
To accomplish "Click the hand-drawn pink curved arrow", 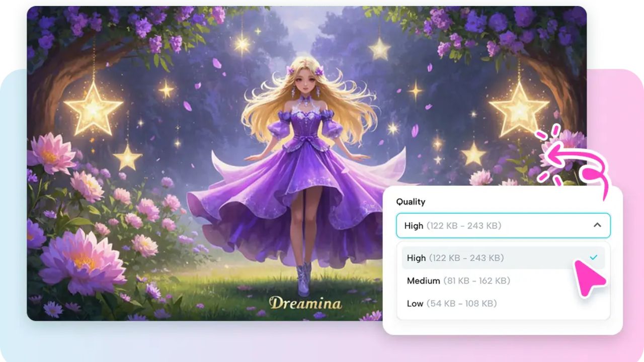I will tap(574, 156).
